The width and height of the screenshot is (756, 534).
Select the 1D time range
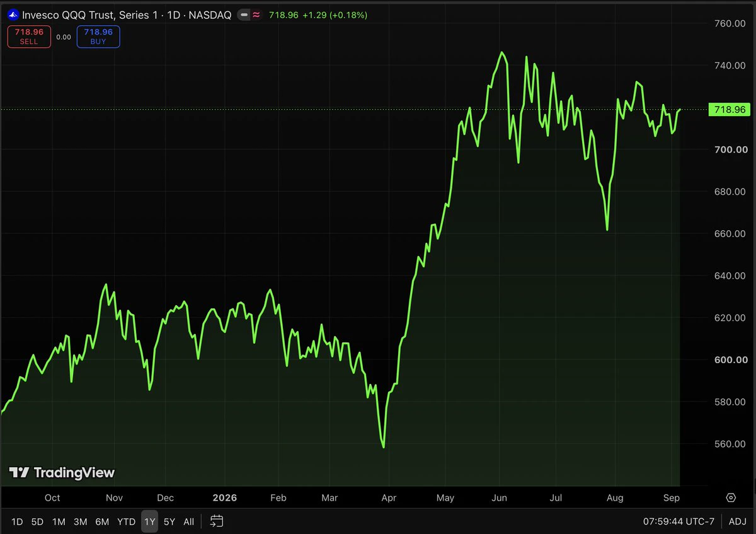(17, 521)
